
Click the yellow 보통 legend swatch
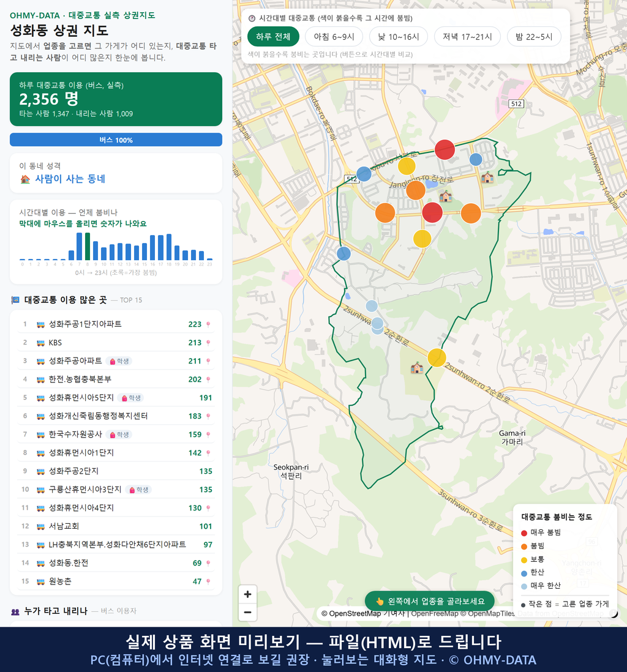524,560
